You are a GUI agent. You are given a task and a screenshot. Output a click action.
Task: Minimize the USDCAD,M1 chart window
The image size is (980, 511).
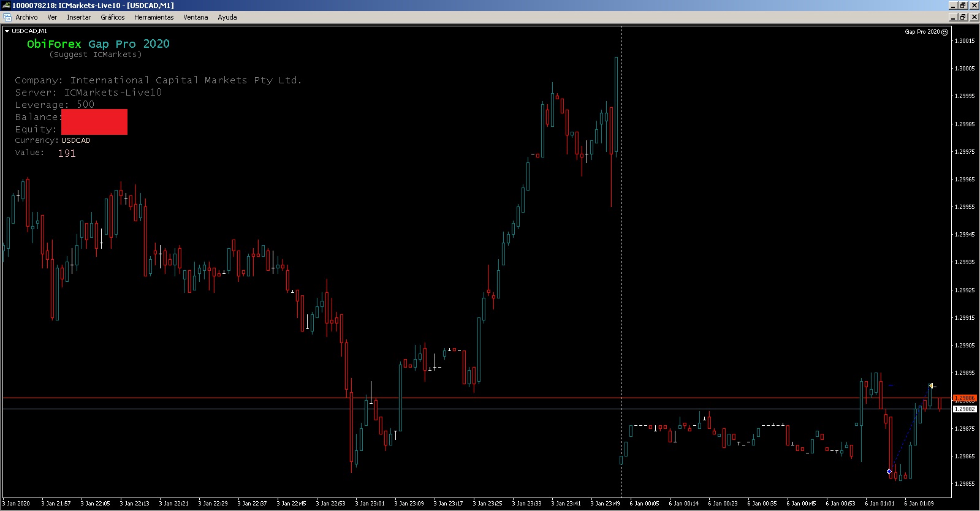953,17
